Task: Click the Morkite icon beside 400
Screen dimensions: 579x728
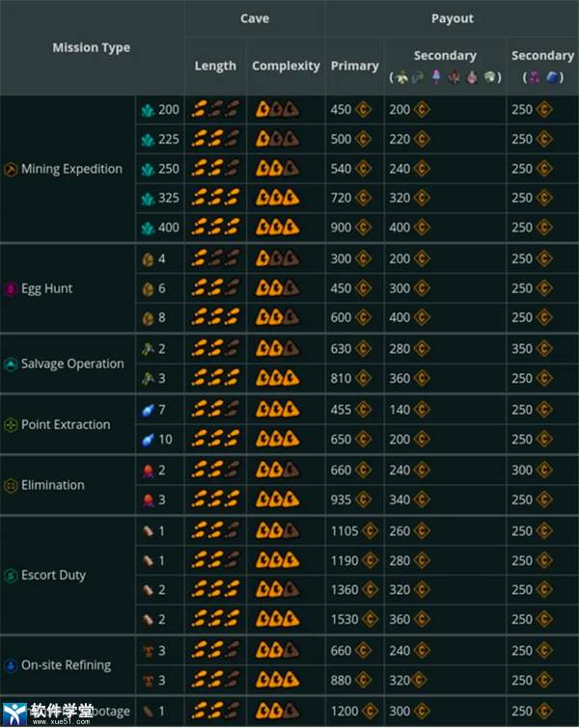Action: (x=148, y=228)
